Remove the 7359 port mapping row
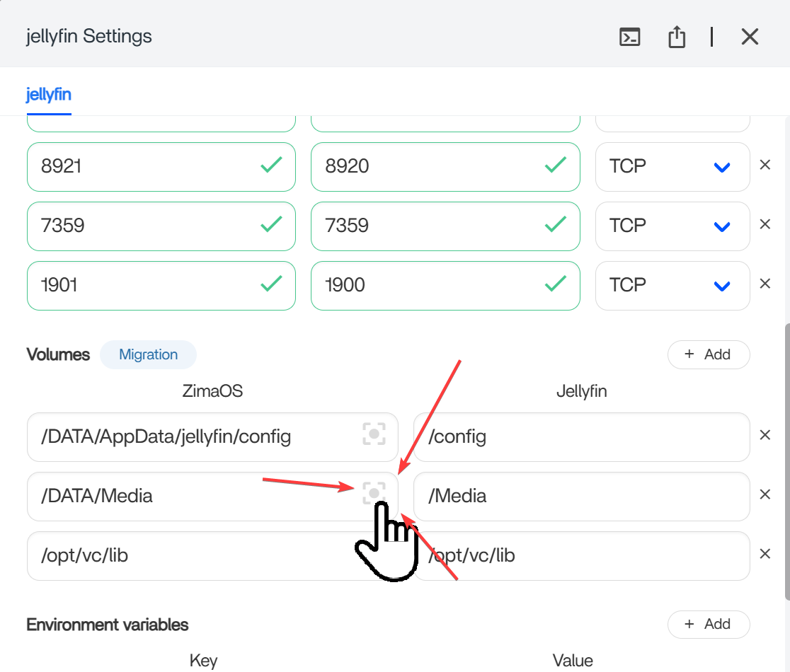The width and height of the screenshot is (790, 672). point(765,224)
